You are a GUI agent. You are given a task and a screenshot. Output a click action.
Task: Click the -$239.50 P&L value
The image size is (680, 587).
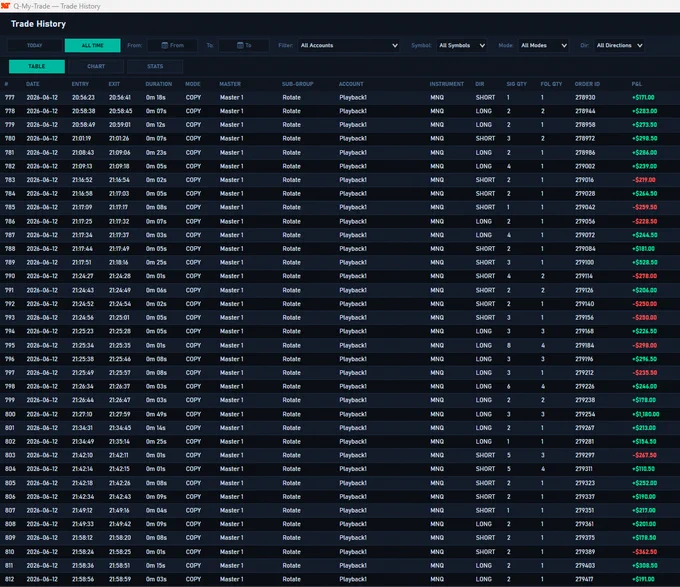[644, 207]
